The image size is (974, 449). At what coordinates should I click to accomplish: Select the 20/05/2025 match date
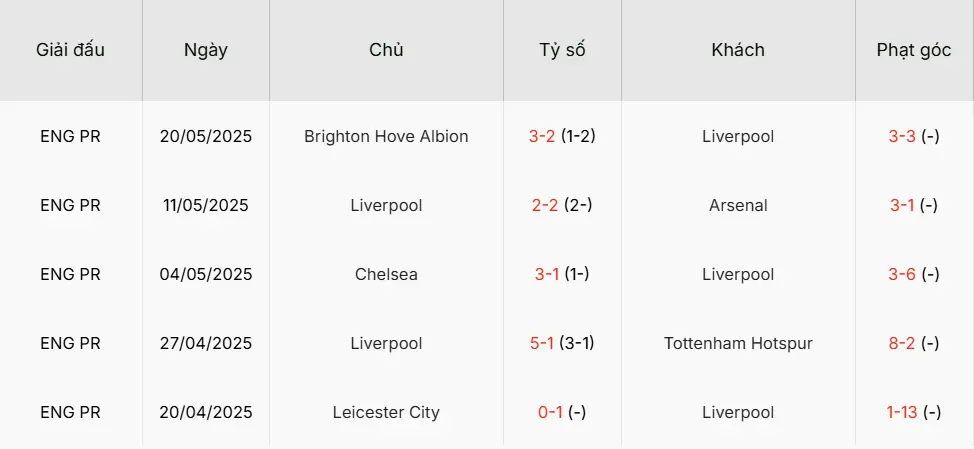pyautogui.click(x=206, y=136)
